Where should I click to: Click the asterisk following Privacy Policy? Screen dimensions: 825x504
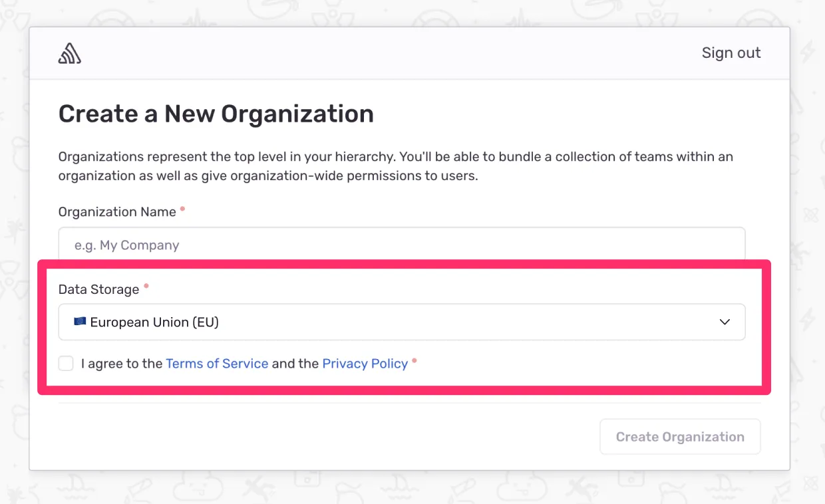click(x=414, y=359)
